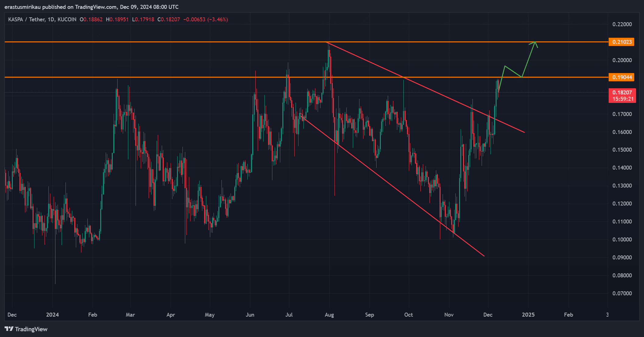Click the 0.09000 price axis label
The height and width of the screenshot is (337, 644).
tap(622, 258)
